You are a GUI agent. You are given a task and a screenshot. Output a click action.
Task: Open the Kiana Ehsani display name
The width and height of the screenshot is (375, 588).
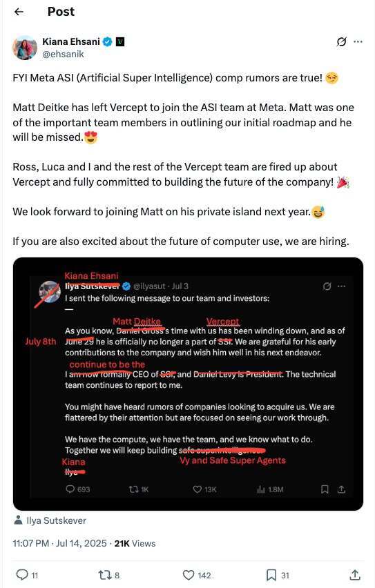tap(71, 41)
